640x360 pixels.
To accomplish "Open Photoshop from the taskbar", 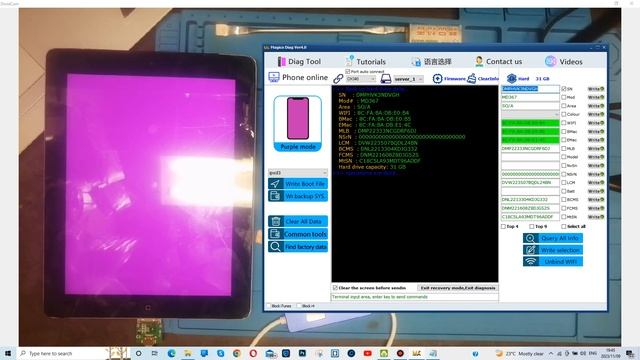I will 302,353.
